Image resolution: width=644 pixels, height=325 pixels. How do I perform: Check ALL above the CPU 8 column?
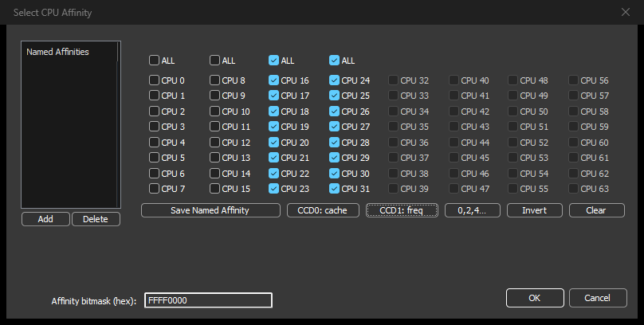[214, 61]
